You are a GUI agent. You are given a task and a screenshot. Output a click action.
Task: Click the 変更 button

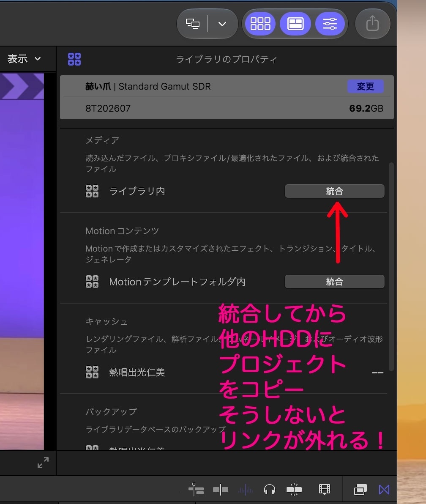click(365, 86)
